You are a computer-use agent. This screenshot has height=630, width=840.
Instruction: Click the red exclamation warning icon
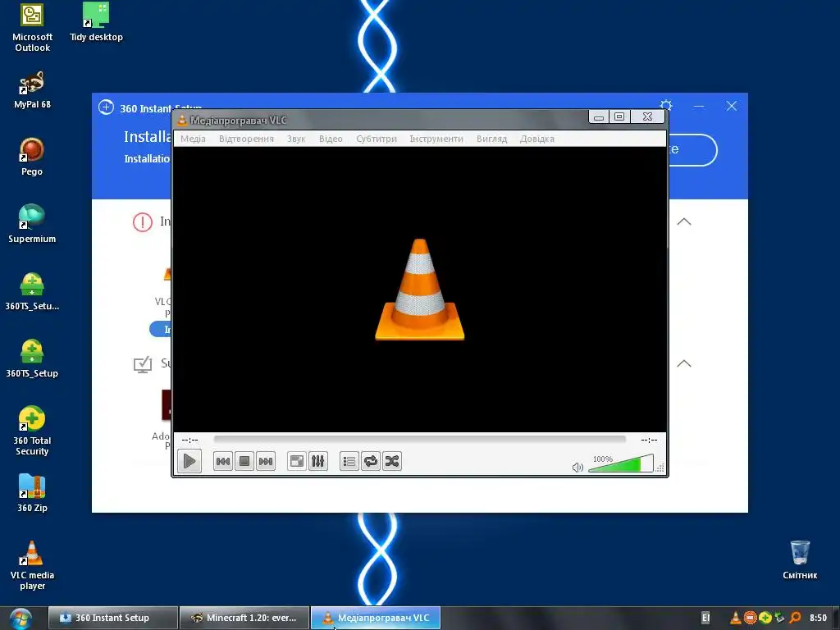(x=143, y=221)
